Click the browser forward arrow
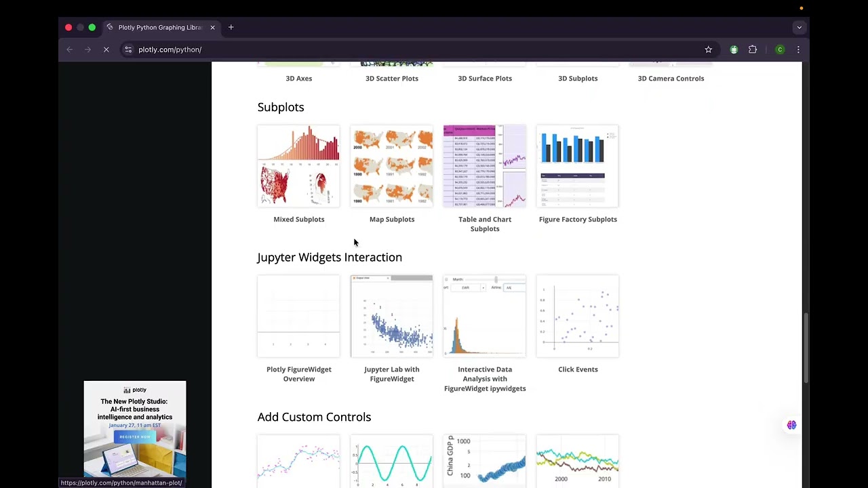The height and width of the screenshot is (488, 868). click(x=87, y=49)
